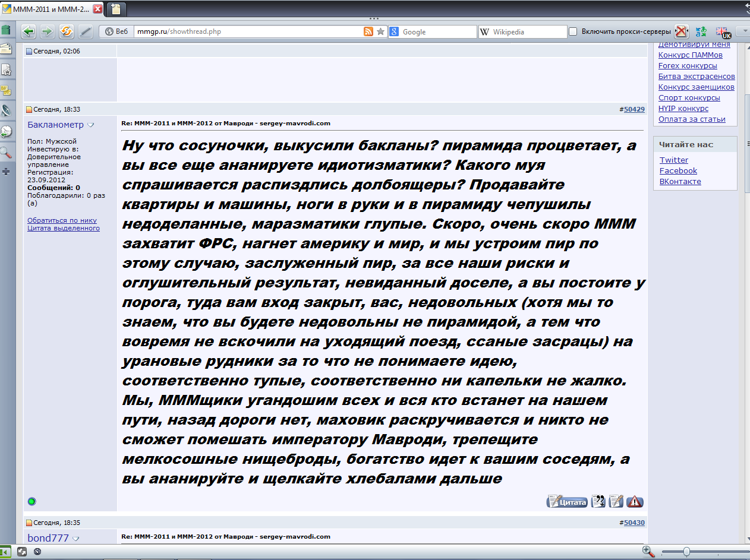
Task: Expand the bond777 username dropdown
Action: (74, 539)
